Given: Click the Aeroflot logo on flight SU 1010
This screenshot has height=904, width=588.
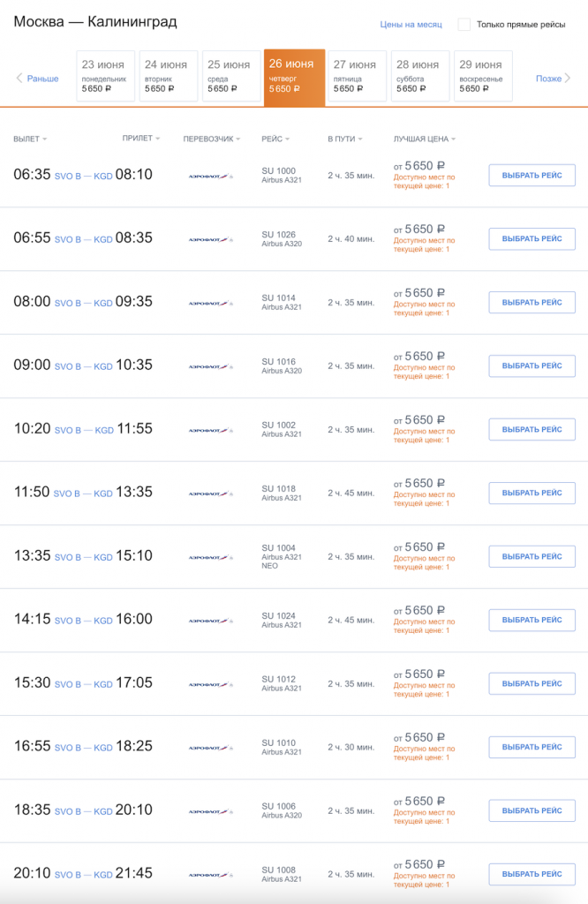Looking at the screenshot, I should pyautogui.click(x=210, y=749).
